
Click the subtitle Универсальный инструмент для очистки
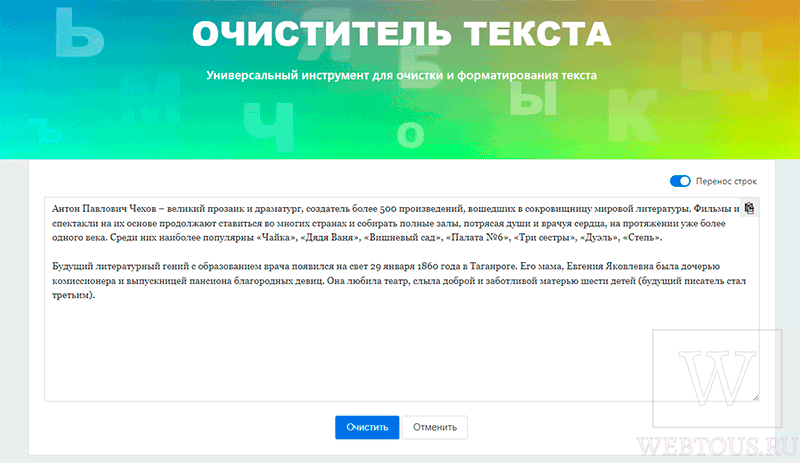coord(402,76)
